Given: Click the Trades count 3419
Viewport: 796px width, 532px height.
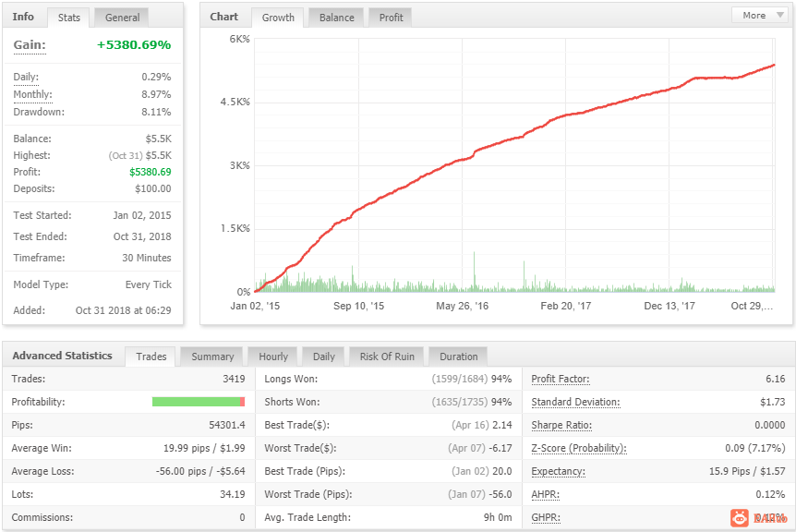Looking at the screenshot, I should pyautogui.click(x=234, y=379).
